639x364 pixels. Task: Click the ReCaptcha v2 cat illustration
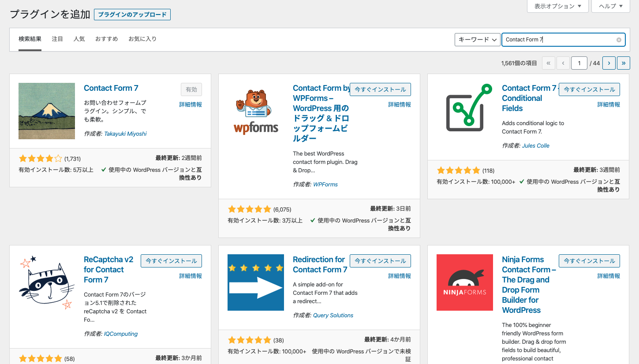pos(46,282)
